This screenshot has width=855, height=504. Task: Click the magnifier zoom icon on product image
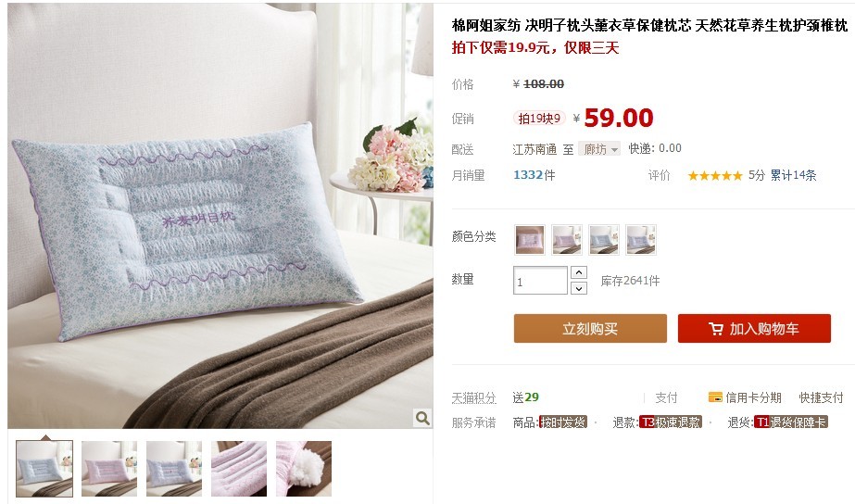pos(422,419)
